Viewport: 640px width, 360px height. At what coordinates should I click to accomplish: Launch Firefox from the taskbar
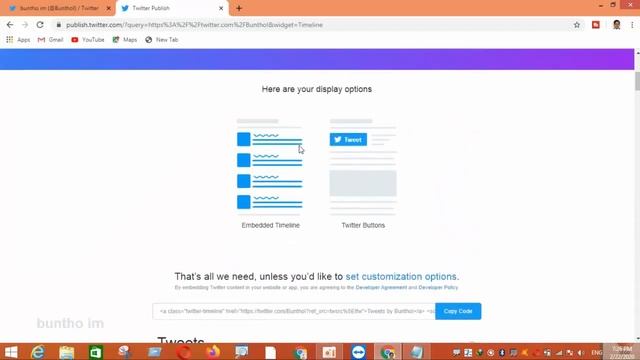tap(213, 352)
